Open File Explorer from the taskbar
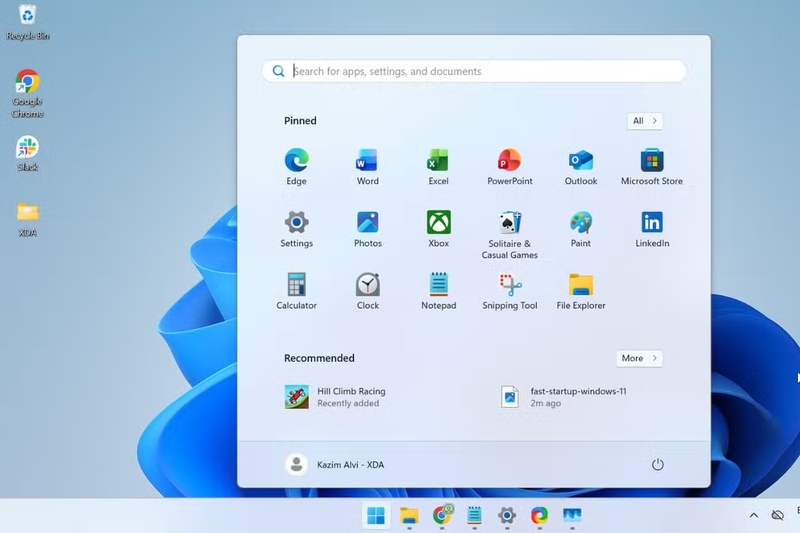This screenshot has width=800, height=533. click(x=409, y=515)
